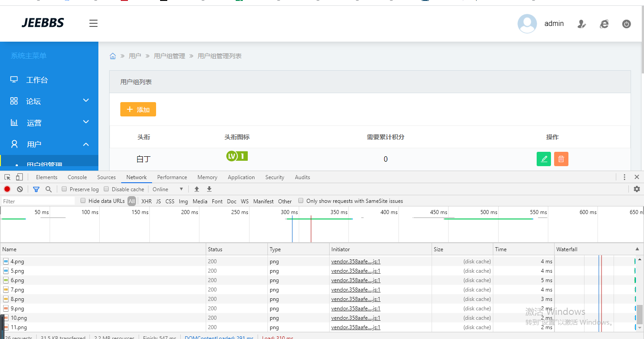The height and width of the screenshot is (339, 644).
Task: Click the orange 添加 button
Action: 138,110
